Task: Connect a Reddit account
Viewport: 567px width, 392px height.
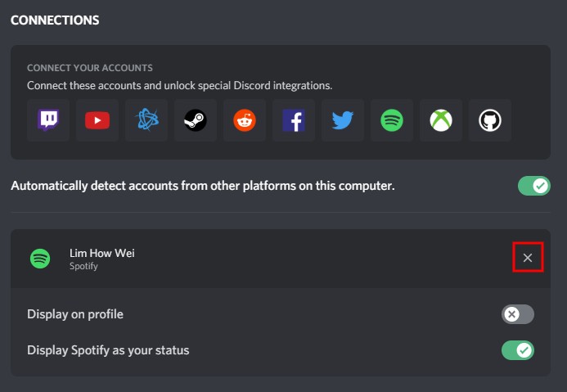Action: 245,120
